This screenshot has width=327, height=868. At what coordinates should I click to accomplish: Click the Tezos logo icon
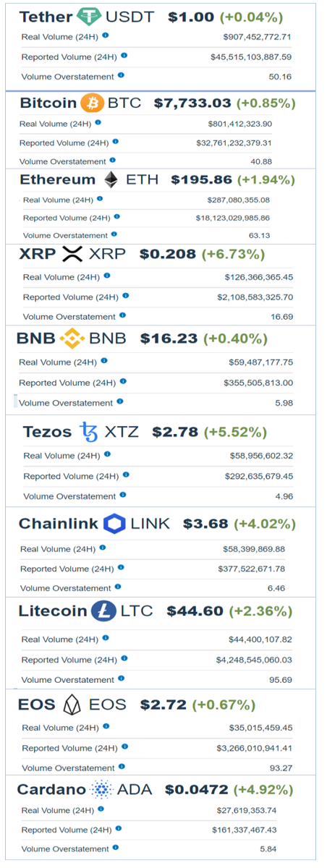89,433
